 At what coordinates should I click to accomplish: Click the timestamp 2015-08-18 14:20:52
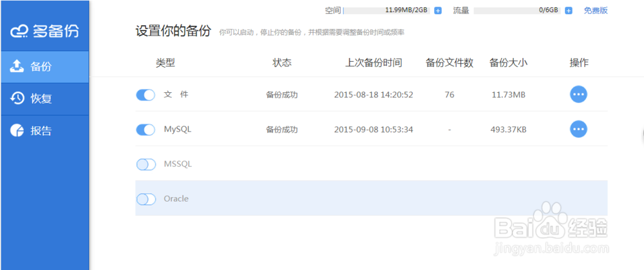[374, 95]
